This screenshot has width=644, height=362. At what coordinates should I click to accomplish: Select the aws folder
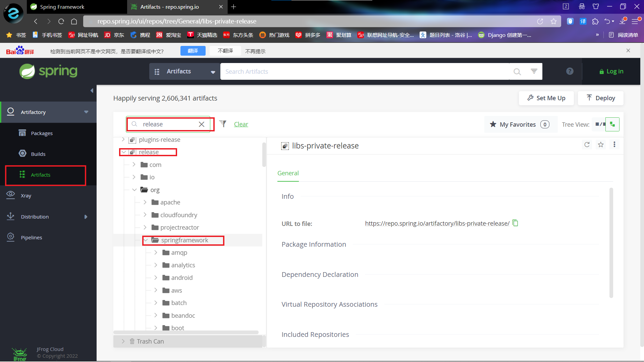coord(176,291)
